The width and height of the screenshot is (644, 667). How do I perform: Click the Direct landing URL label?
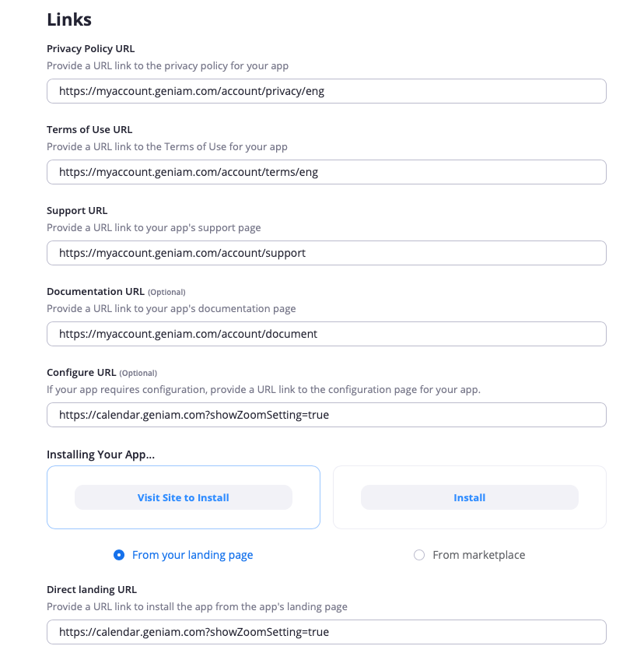90,590
